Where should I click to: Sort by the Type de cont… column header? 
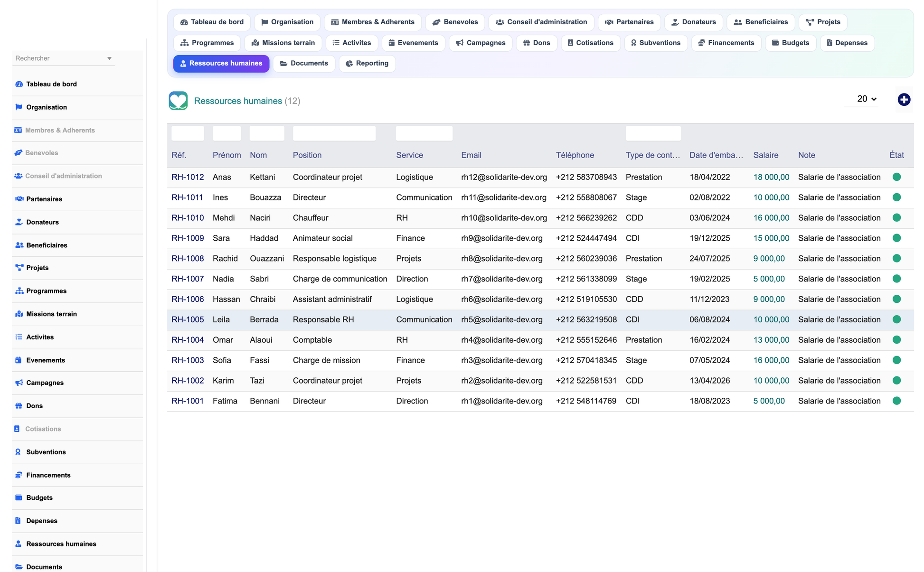652,155
